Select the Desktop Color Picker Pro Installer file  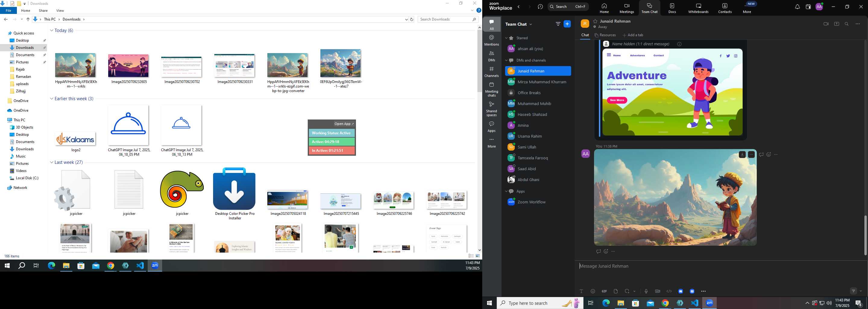(234, 193)
